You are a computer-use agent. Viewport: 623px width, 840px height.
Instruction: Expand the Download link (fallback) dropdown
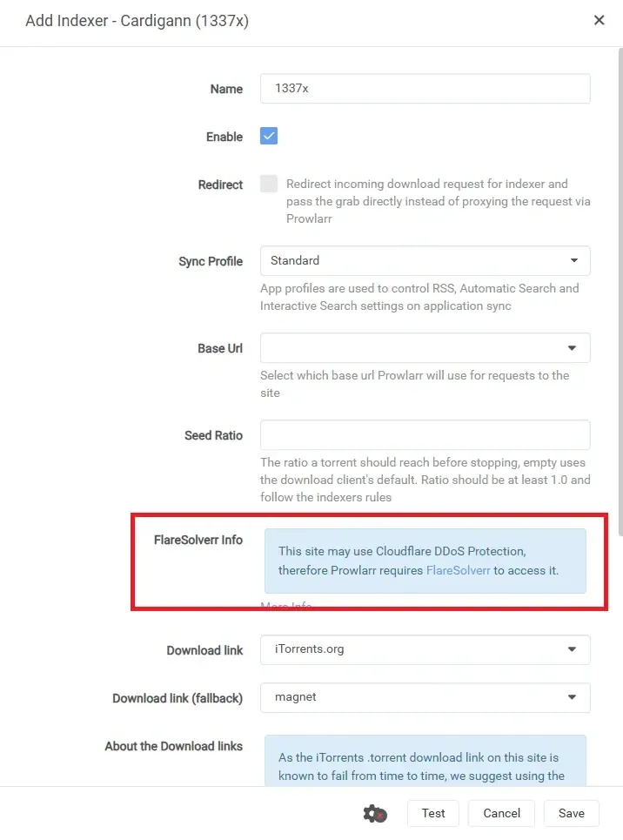point(425,697)
